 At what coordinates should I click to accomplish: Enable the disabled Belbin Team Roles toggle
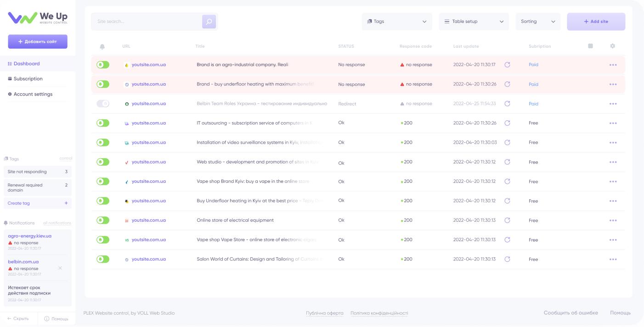coord(103,104)
